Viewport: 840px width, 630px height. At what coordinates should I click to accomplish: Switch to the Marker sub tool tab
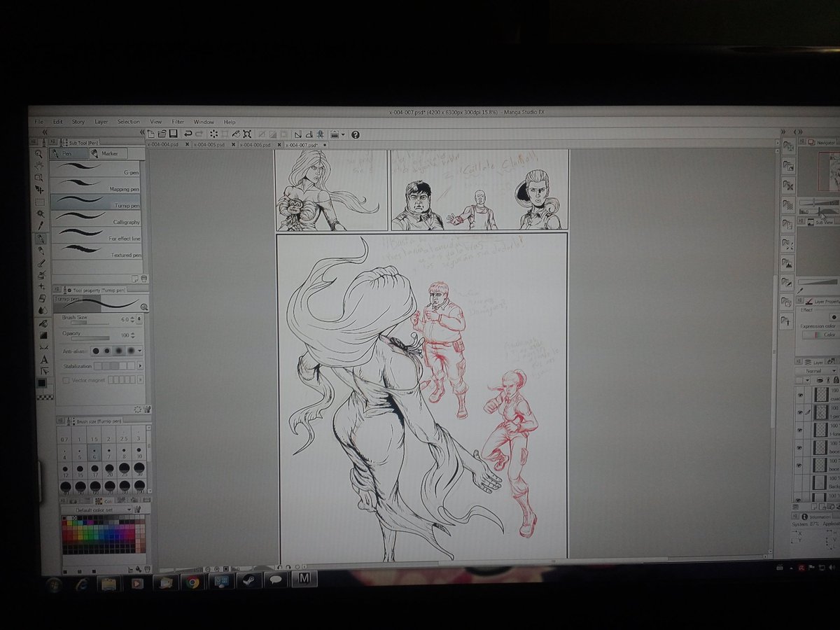[x=110, y=153]
